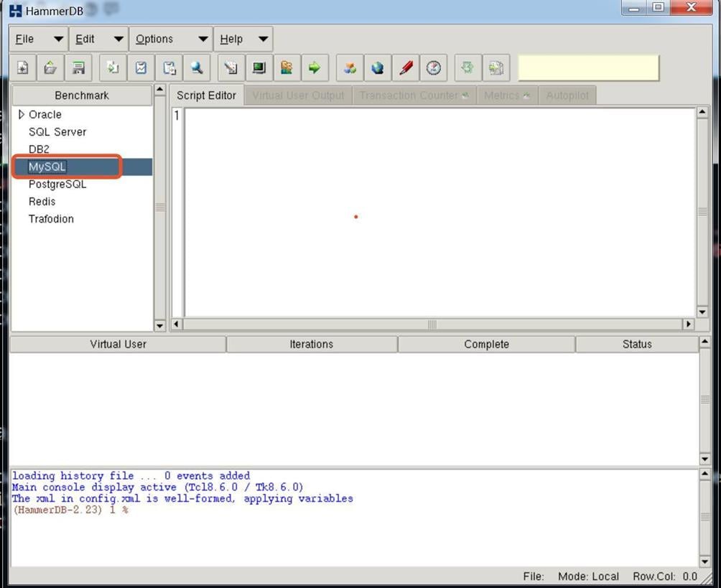The height and width of the screenshot is (588, 721).
Task: Click the open folder toolbar icon
Action: [x=50, y=68]
